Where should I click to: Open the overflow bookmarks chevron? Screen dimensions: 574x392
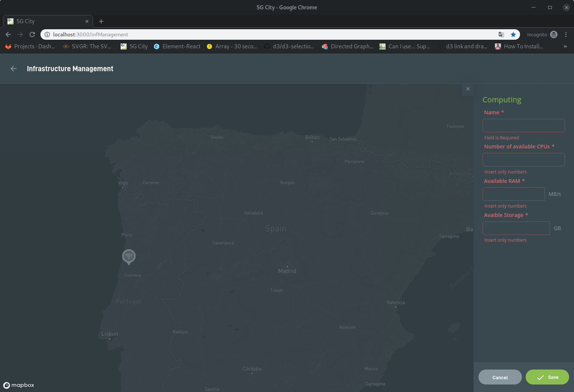point(565,46)
